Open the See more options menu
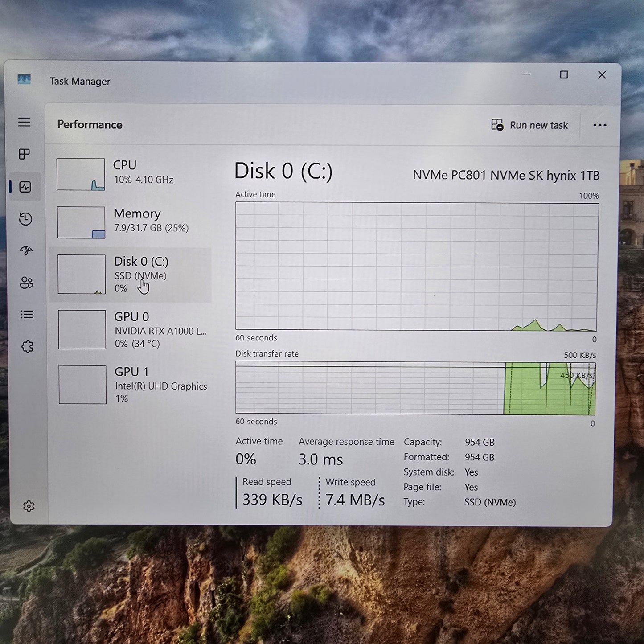644x644 pixels. pyautogui.click(x=599, y=125)
